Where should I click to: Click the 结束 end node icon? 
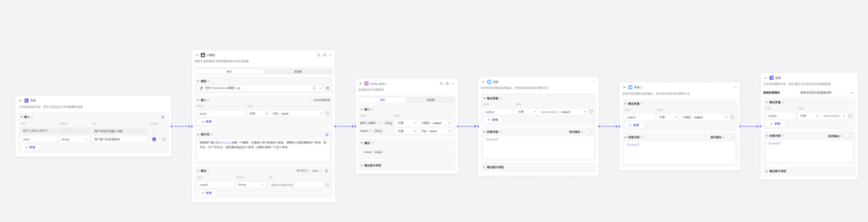(x=772, y=78)
